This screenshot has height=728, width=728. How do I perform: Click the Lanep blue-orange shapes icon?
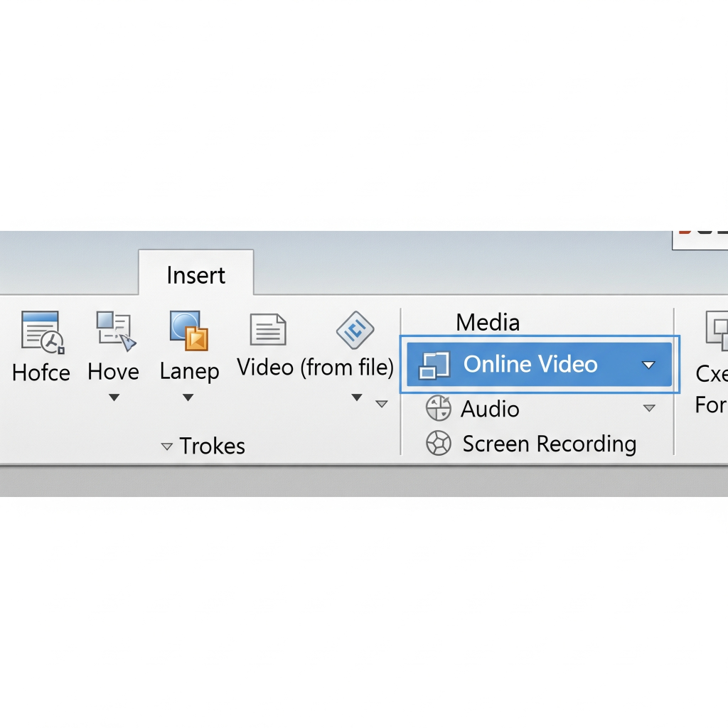189,330
